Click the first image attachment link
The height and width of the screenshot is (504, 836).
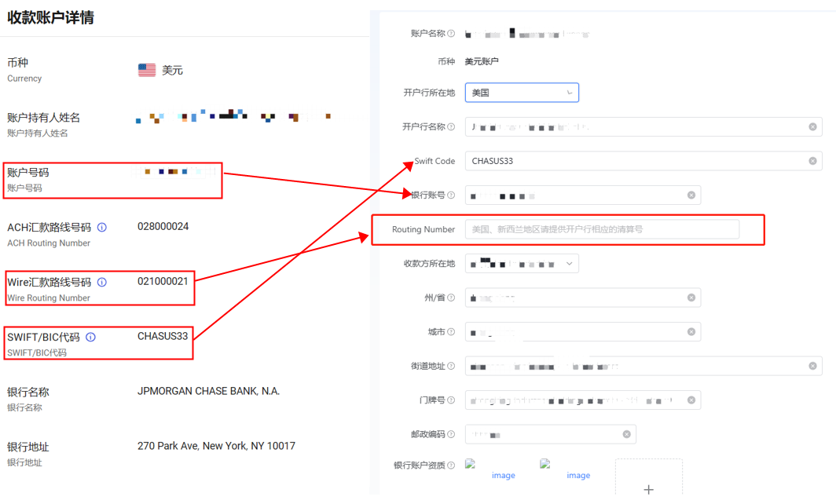coord(503,475)
